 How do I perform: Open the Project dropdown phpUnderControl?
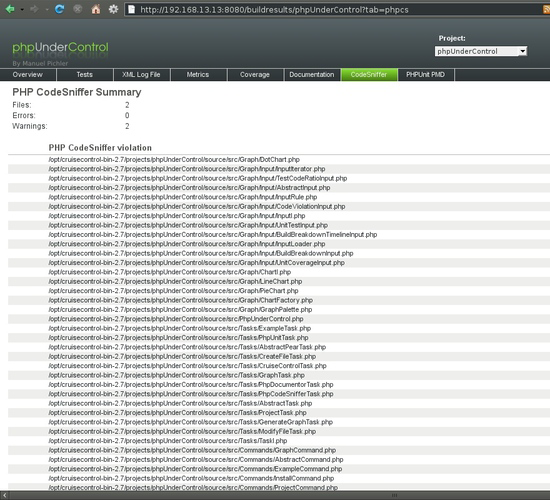coord(481,51)
